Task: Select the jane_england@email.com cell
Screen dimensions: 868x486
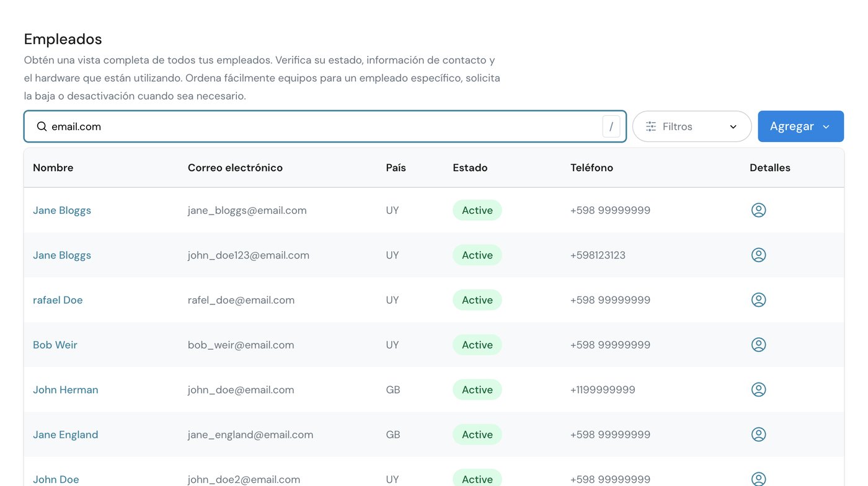Action: [x=250, y=435]
